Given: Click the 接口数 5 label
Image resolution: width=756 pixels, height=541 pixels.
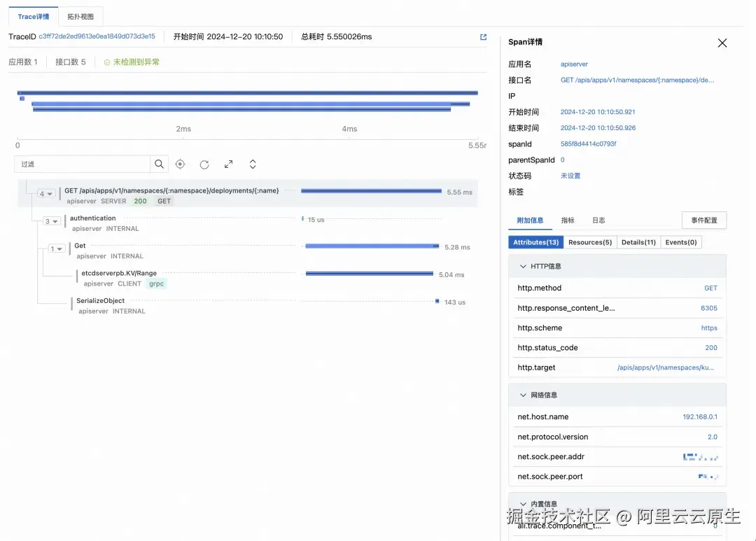Looking at the screenshot, I should (71, 62).
